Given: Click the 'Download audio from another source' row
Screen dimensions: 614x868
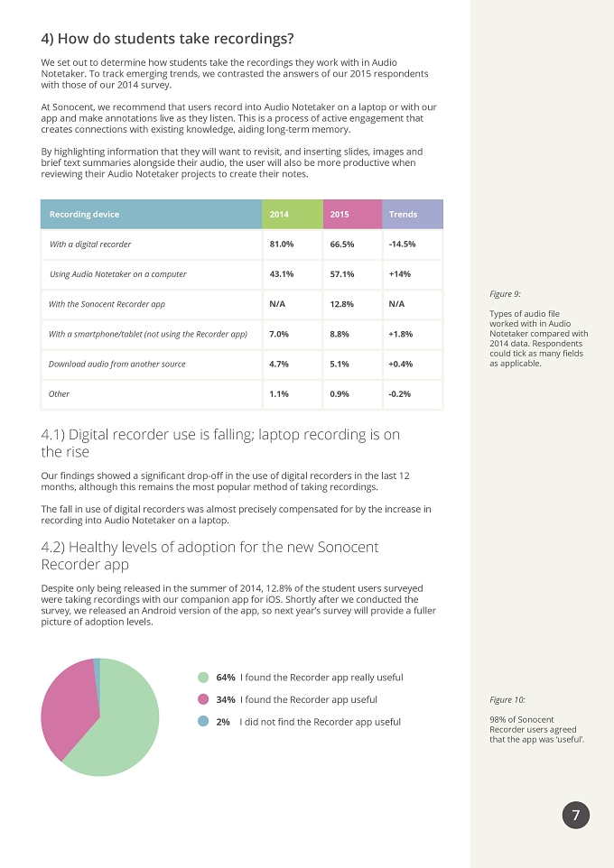Looking at the screenshot, I should pos(242,364).
